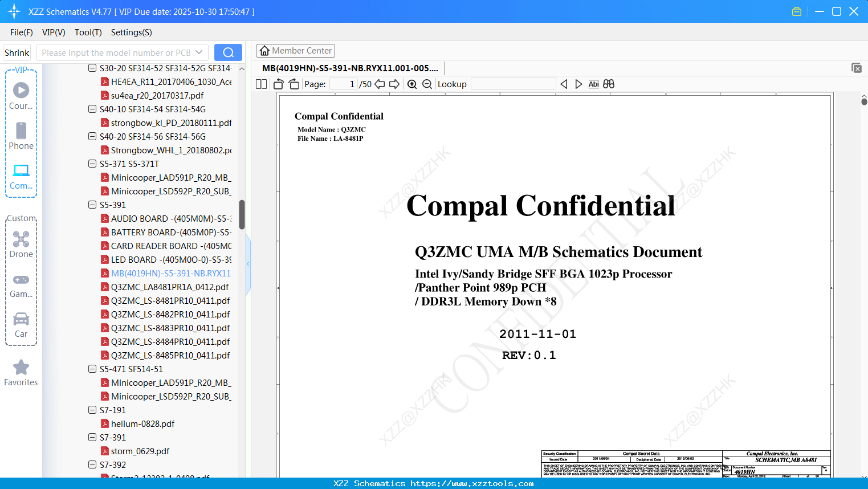Rotate the page clockwise
Viewport: 868px width, 489px height.
(x=294, y=84)
